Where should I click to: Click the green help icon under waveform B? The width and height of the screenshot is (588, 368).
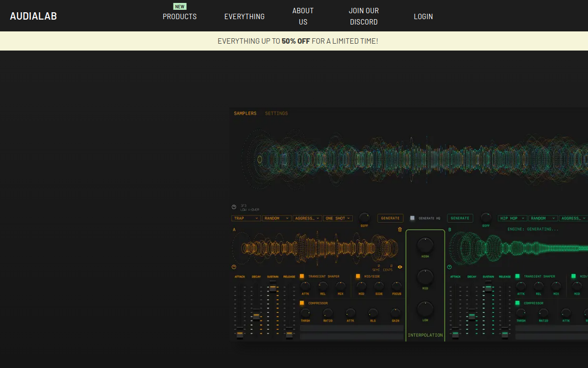pyautogui.click(x=449, y=267)
